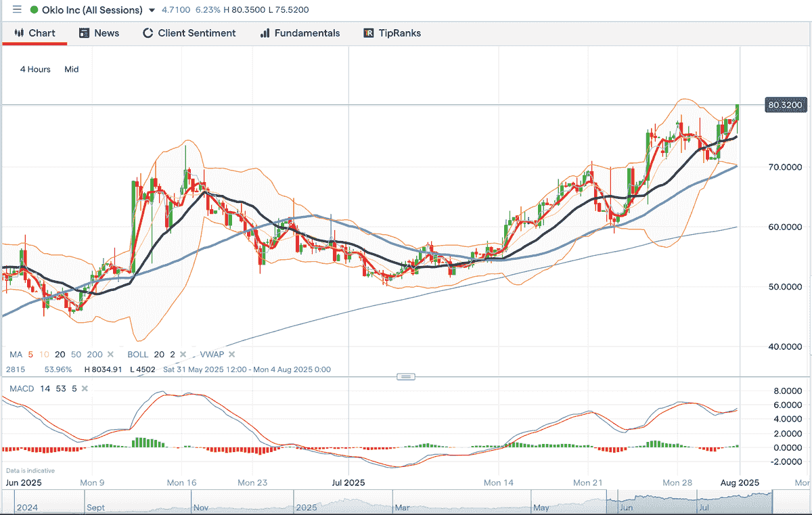Select the MA 50 period value

76,354
